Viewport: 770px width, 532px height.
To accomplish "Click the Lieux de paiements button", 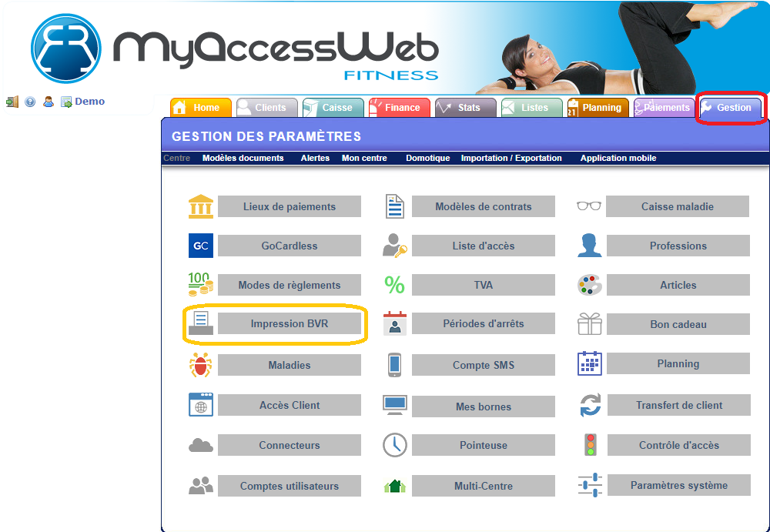I will coord(290,206).
